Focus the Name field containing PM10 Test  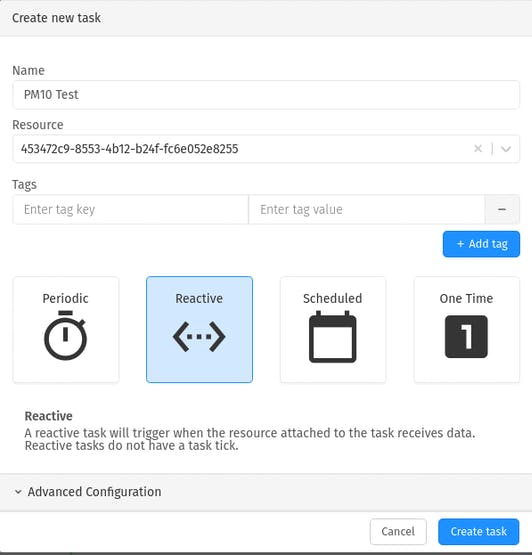266,95
